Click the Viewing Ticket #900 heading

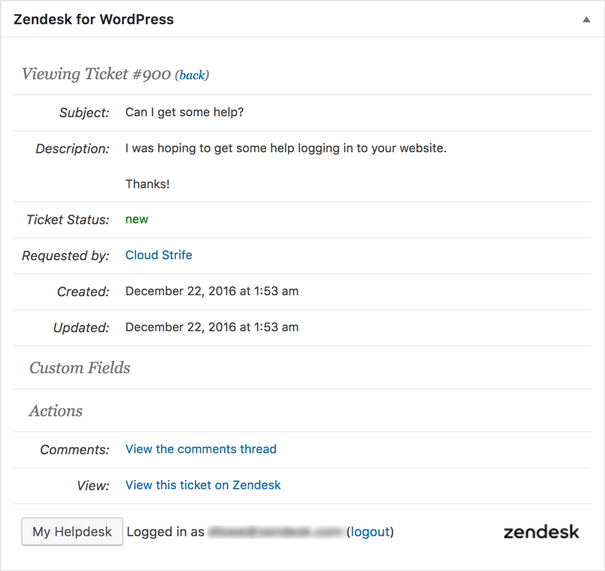coord(96,74)
